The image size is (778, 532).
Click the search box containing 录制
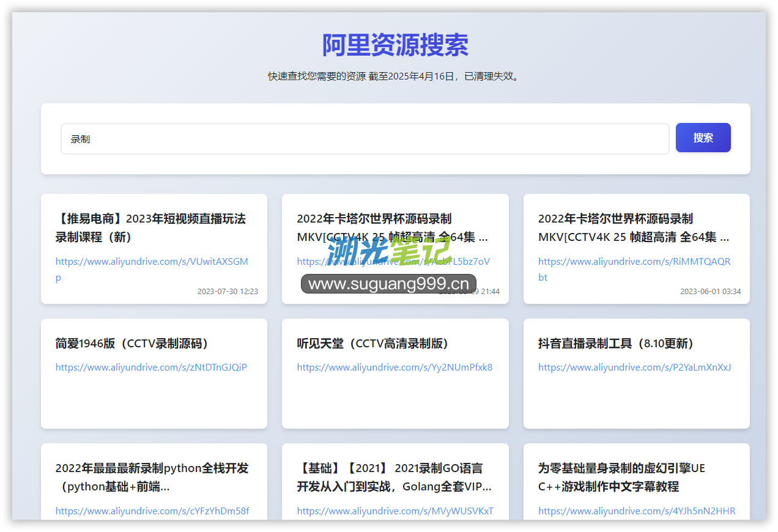[x=365, y=139]
